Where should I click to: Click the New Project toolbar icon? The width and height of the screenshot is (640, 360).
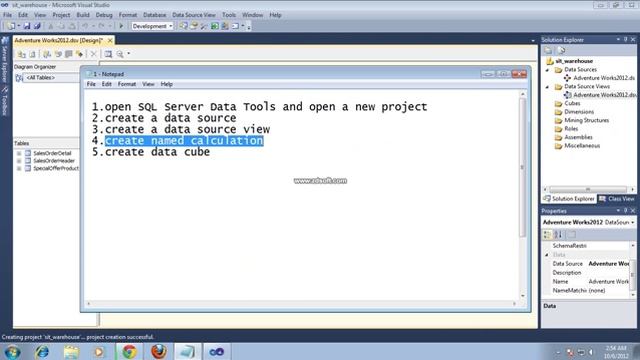11,26
